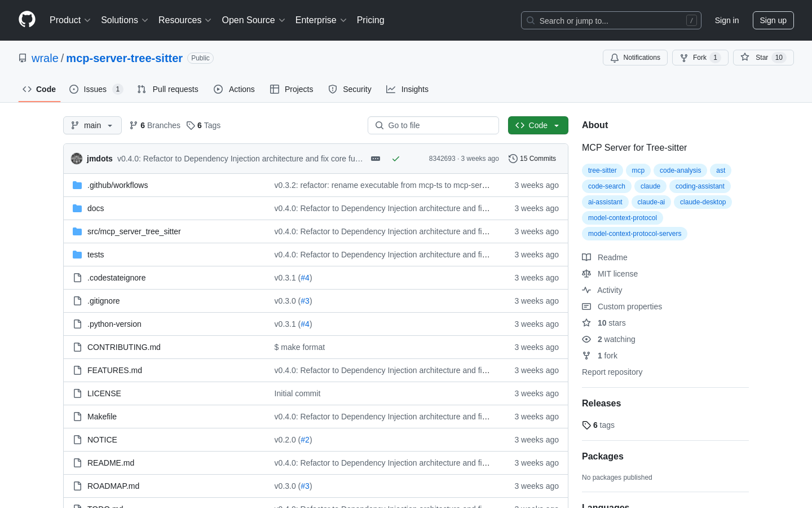
Task: Switch to the Projects tab
Action: 292,89
